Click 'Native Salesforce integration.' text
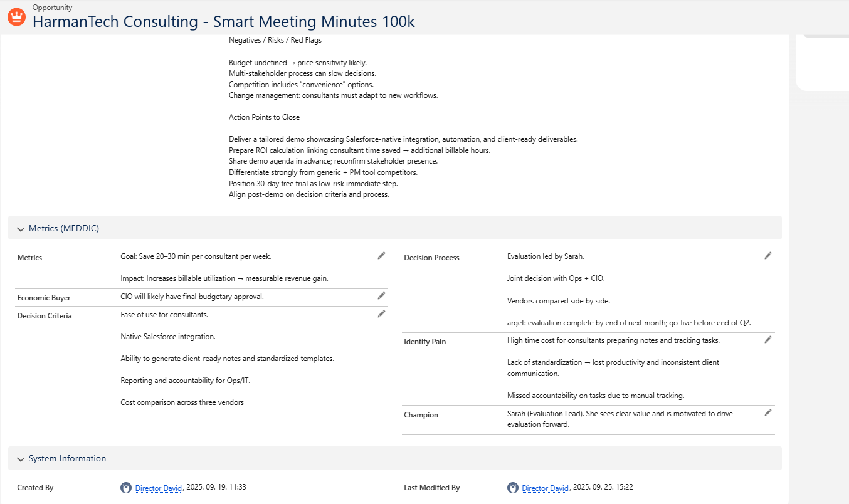Viewport: 849px width, 504px height. click(x=168, y=337)
